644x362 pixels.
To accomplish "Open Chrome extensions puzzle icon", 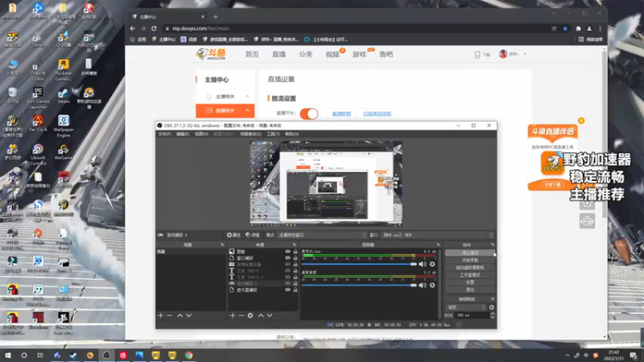I will [x=578, y=28].
